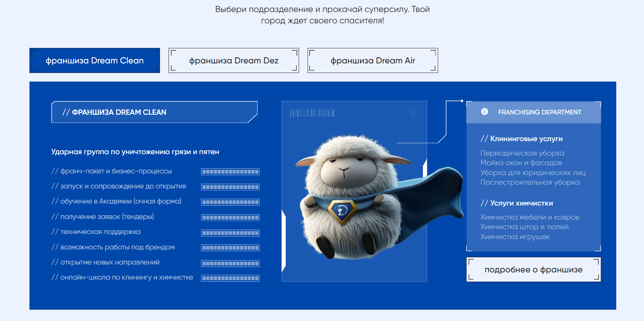
Task: Click the progress bar for запуск и сопровождение
Action: tap(230, 187)
